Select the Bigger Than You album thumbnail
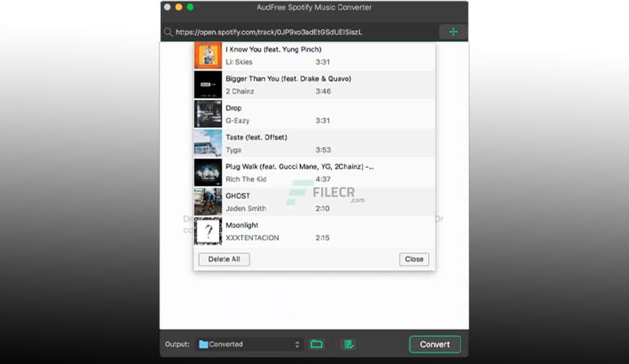 point(208,84)
